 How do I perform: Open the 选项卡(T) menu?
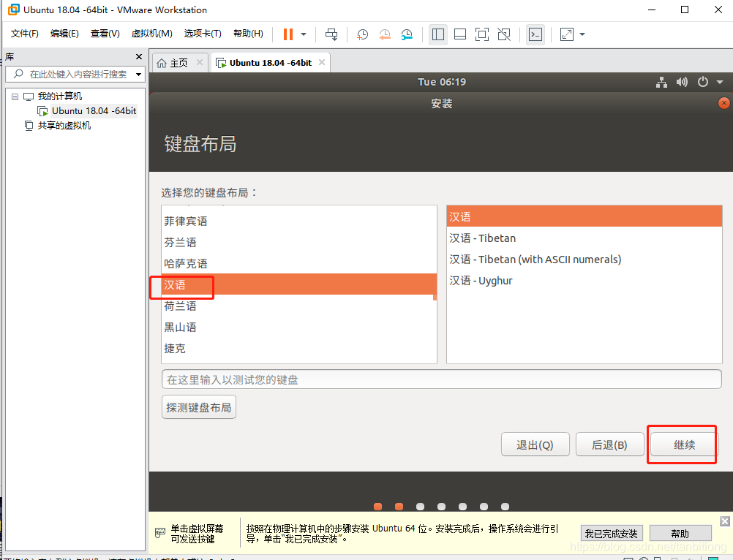click(203, 34)
